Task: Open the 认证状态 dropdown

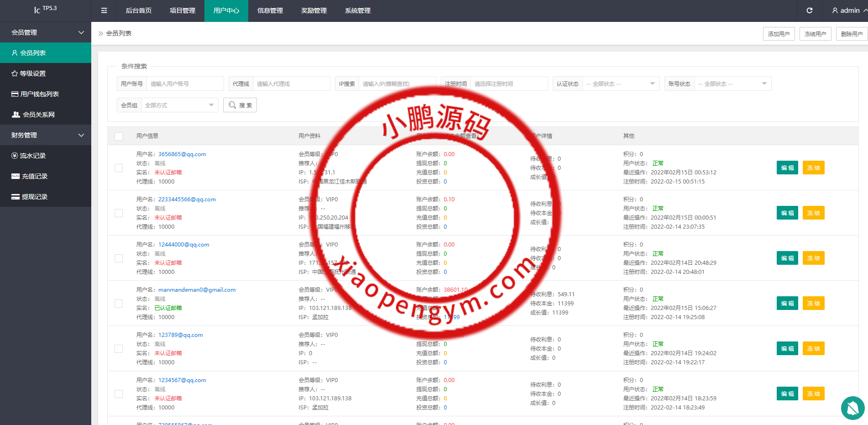Action: pyautogui.click(x=620, y=84)
